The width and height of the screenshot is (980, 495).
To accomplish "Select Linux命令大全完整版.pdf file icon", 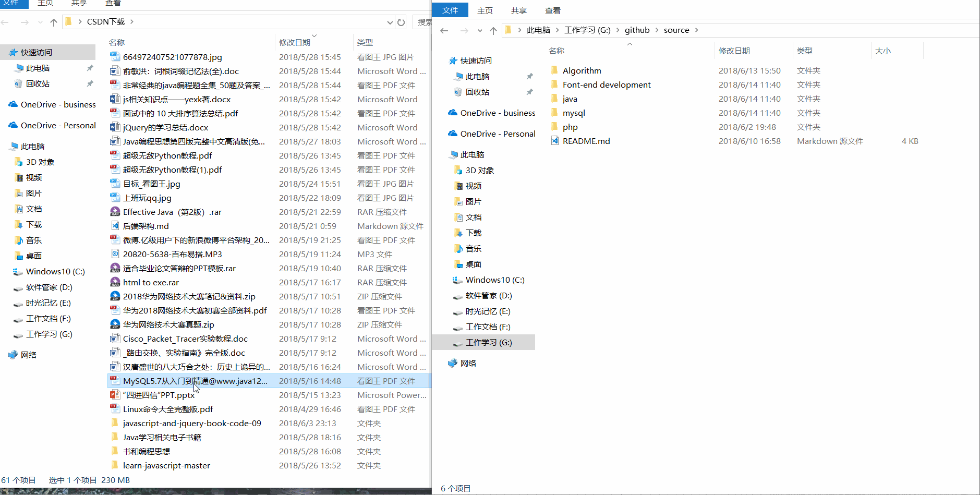I will coord(115,409).
